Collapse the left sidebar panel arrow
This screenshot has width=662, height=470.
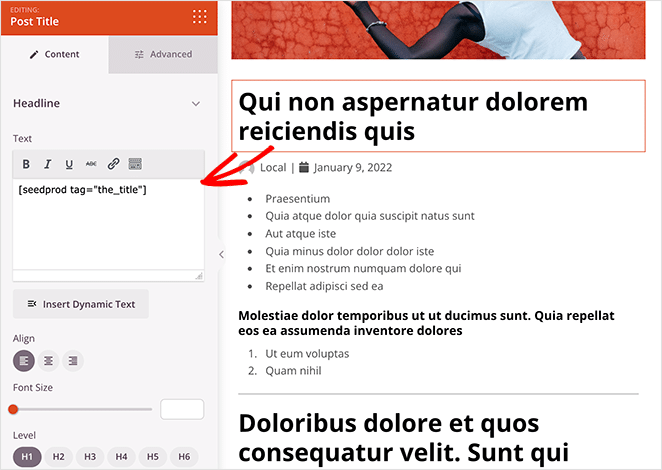click(221, 254)
